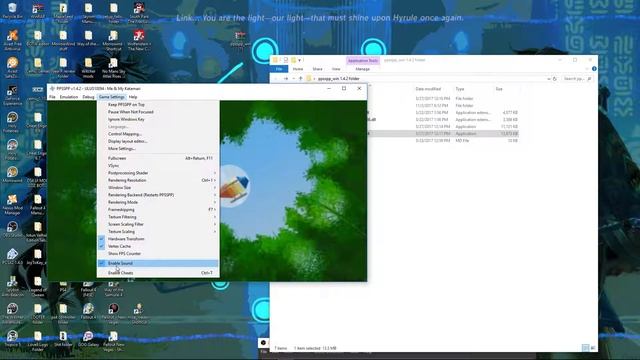Select Fullscreen in Game Settings menu
The image size is (640, 360).
158,158
